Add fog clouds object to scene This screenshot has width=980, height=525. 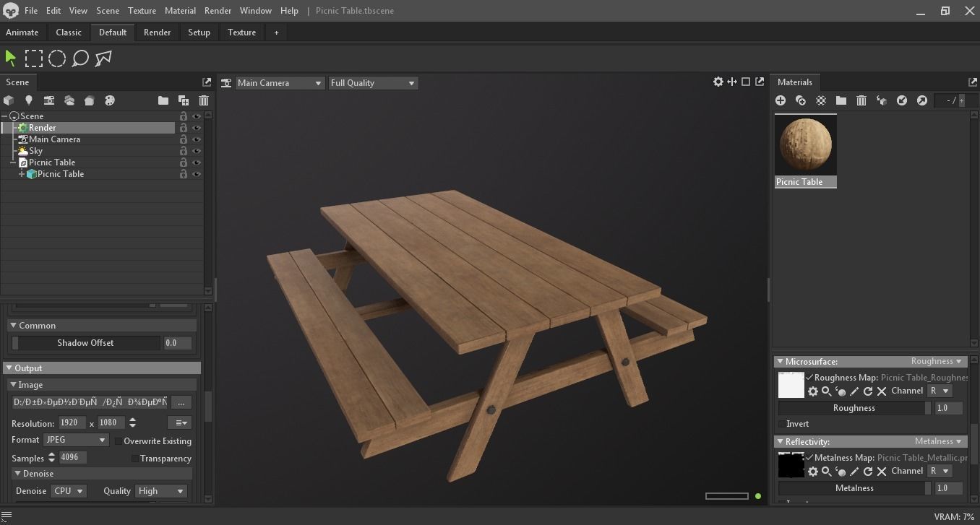coord(69,100)
